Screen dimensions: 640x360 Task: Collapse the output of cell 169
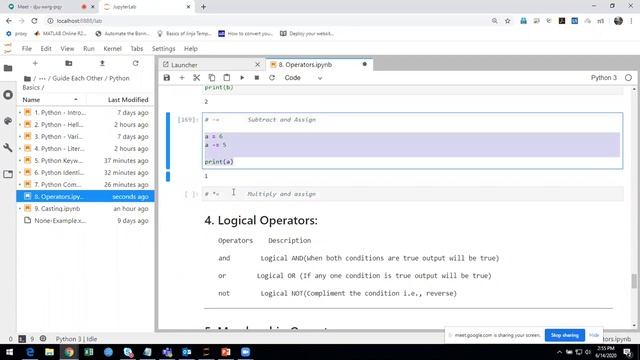click(x=168, y=176)
